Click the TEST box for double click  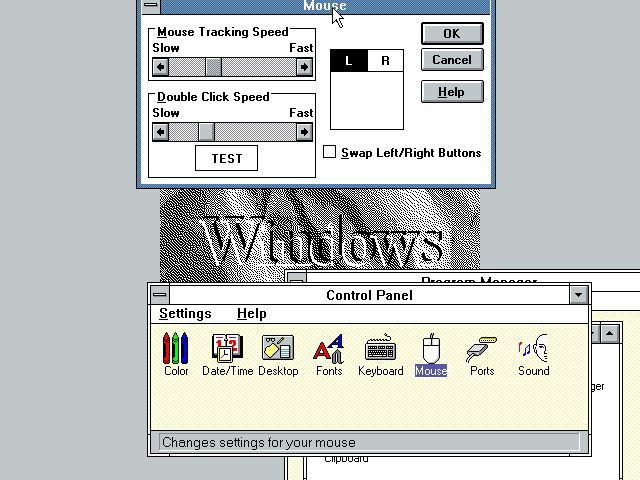click(227, 158)
